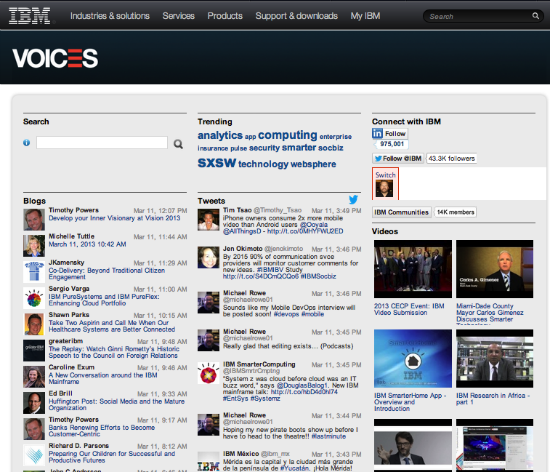Click the blue info icon beside Search box
The image size is (550, 472).
pyautogui.click(x=26, y=143)
